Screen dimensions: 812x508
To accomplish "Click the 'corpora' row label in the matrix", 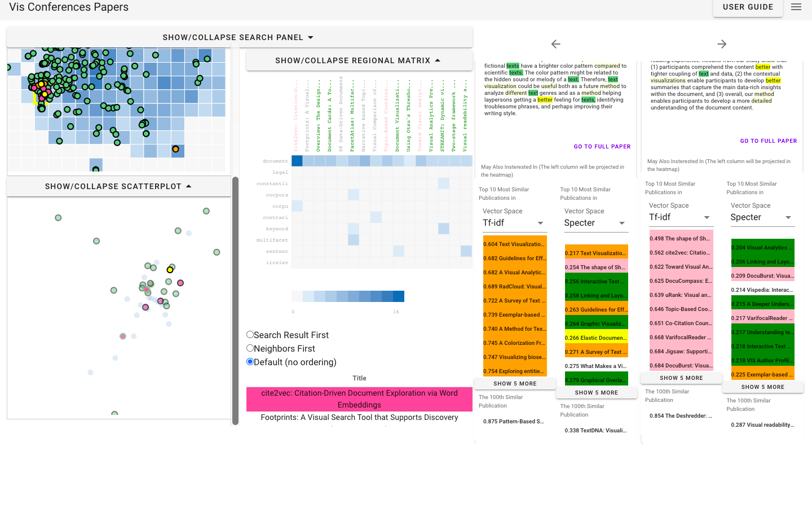I will coord(277,195).
